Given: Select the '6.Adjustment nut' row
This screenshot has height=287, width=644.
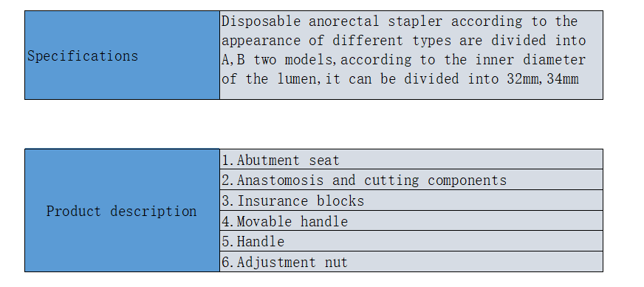Looking at the screenshot, I should coord(411,262).
